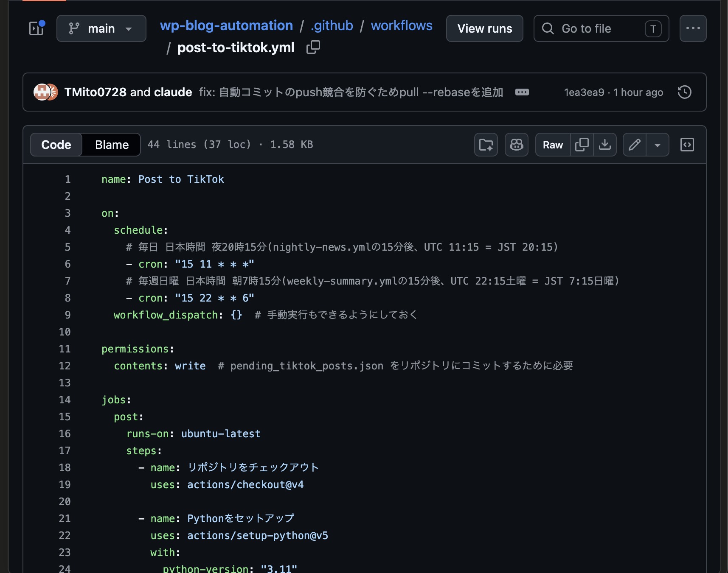Screen dimensions: 728x573
Task: View file history clock icon
Action: pyautogui.click(x=685, y=92)
